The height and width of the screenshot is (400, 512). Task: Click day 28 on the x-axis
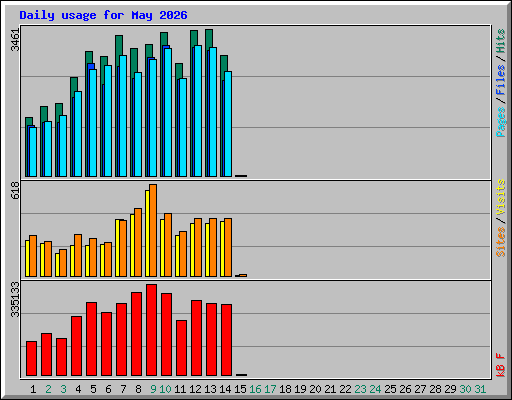click(435, 389)
